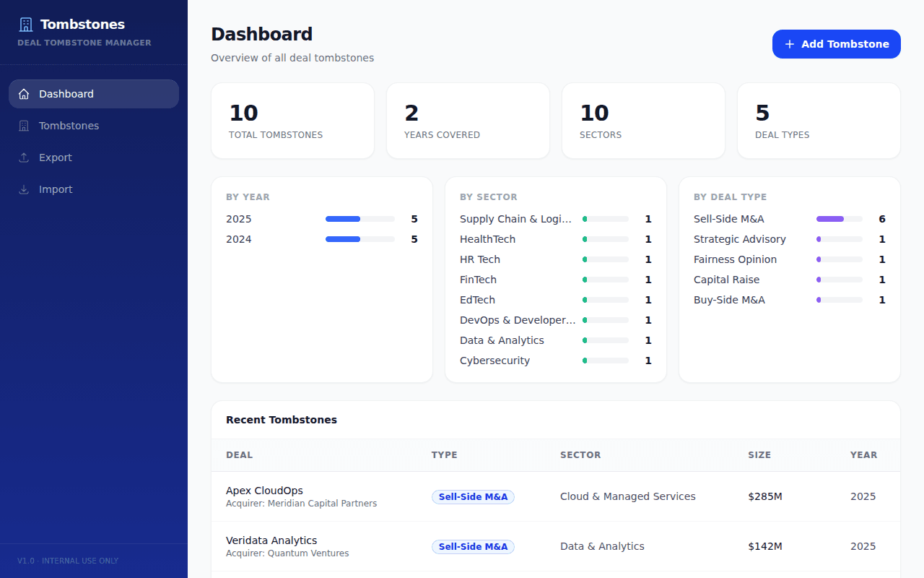Click the SIZE column header
The width and height of the screenshot is (924, 578).
(759, 455)
